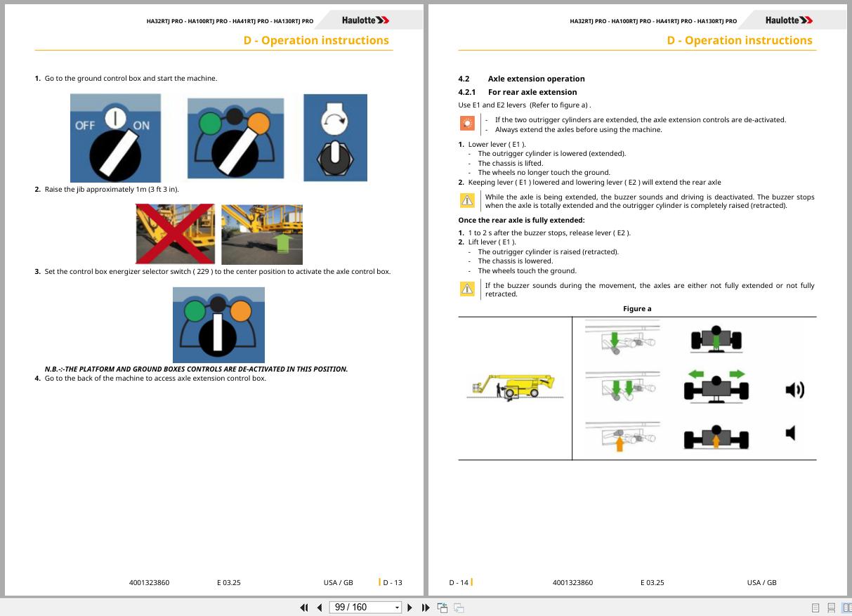
Task: Click document number 4001323860 on the left page
Action: pos(149,582)
